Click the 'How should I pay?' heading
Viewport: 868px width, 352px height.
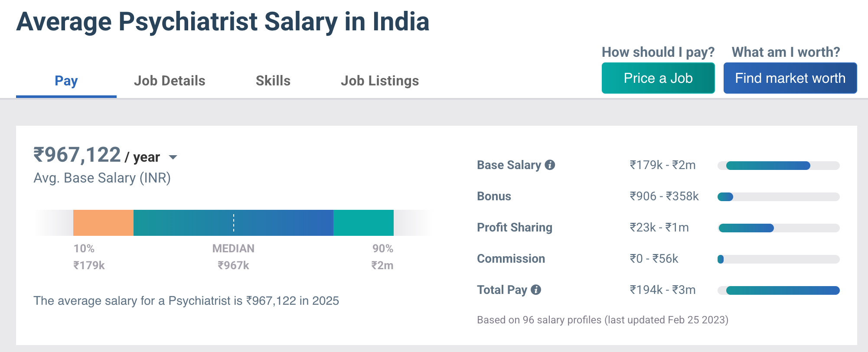658,52
